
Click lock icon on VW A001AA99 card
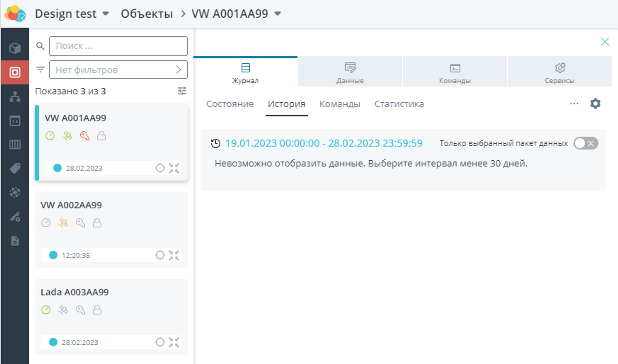101,136
